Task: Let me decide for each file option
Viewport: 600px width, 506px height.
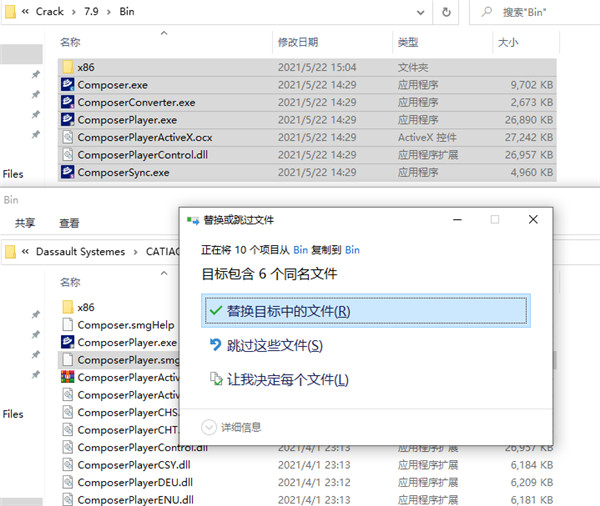Action: 278,379
